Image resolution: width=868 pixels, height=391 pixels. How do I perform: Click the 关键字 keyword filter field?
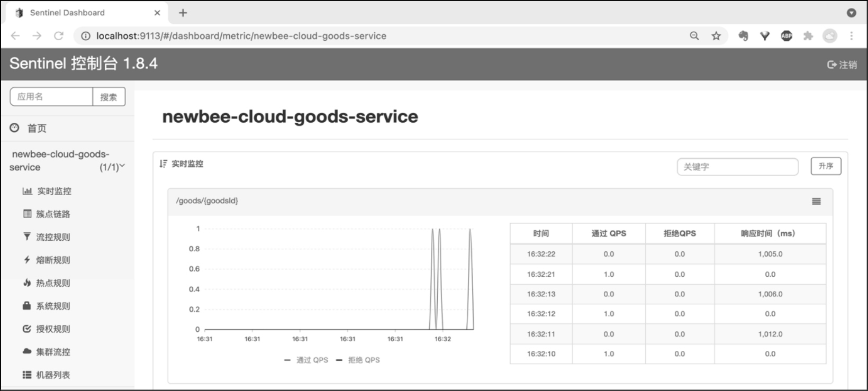coord(737,167)
